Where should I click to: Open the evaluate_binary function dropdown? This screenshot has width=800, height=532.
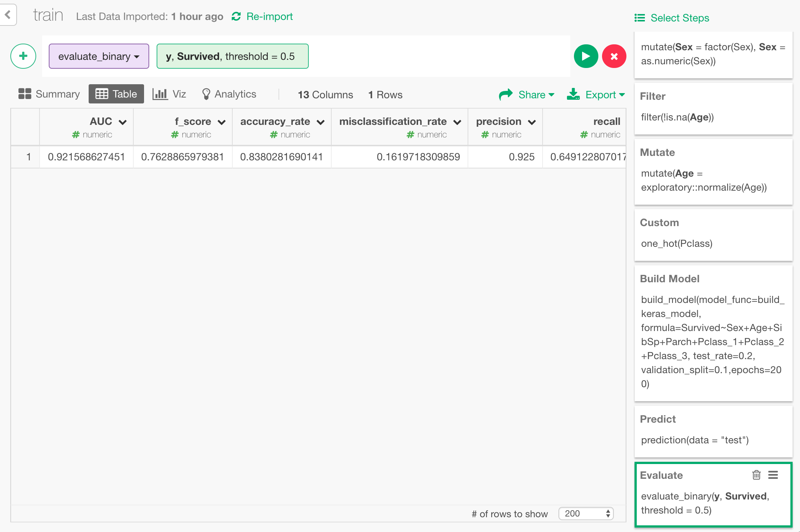99,56
